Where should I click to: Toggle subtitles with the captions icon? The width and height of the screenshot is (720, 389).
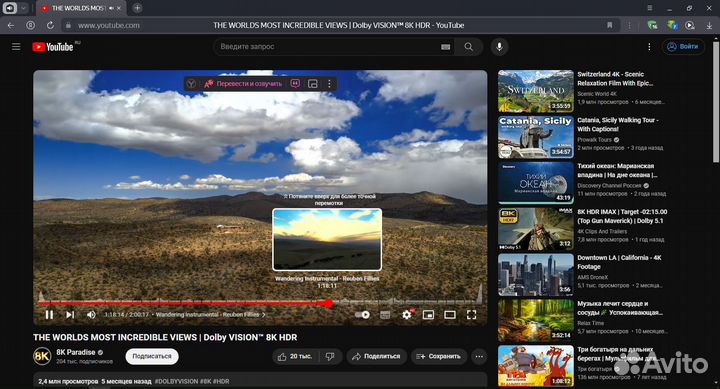coord(385,315)
